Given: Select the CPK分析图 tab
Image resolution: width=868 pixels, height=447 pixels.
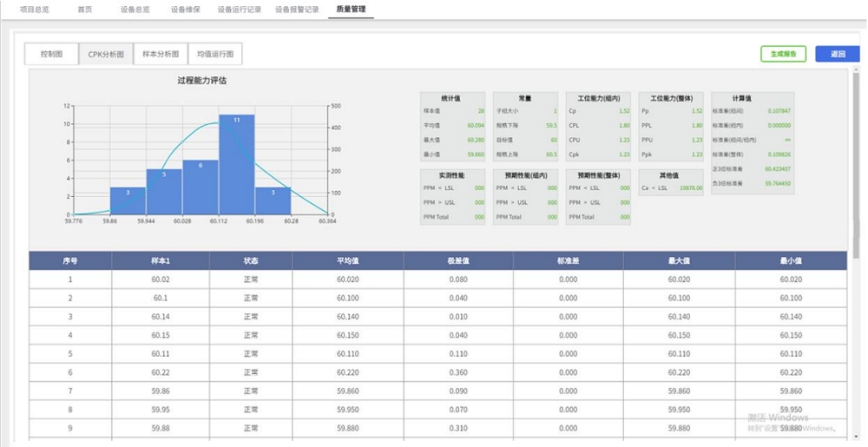Looking at the screenshot, I should pos(106,54).
